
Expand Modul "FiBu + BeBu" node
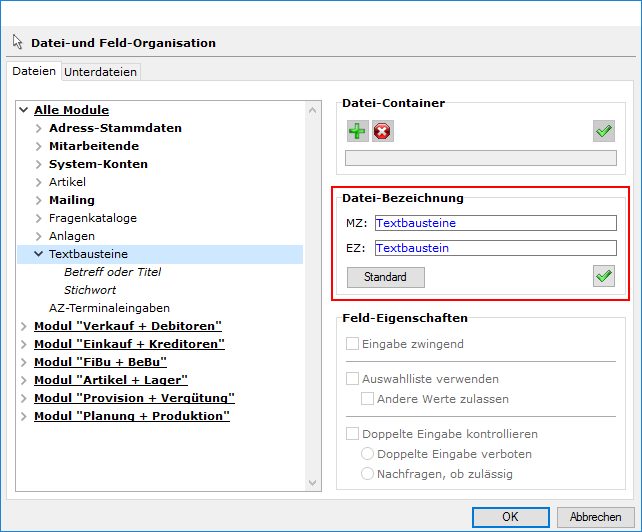[24, 362]
